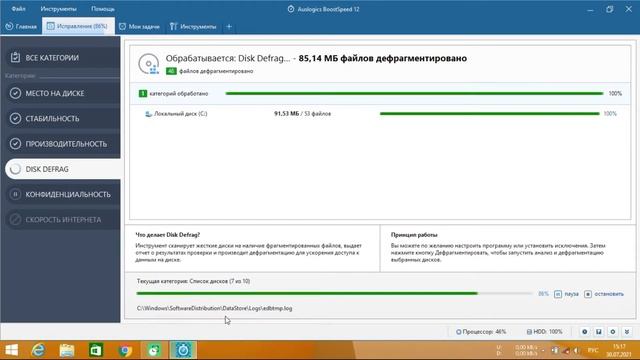640x360 pixels.
Task: Open the Помощь menu
Action: point(103,9)
